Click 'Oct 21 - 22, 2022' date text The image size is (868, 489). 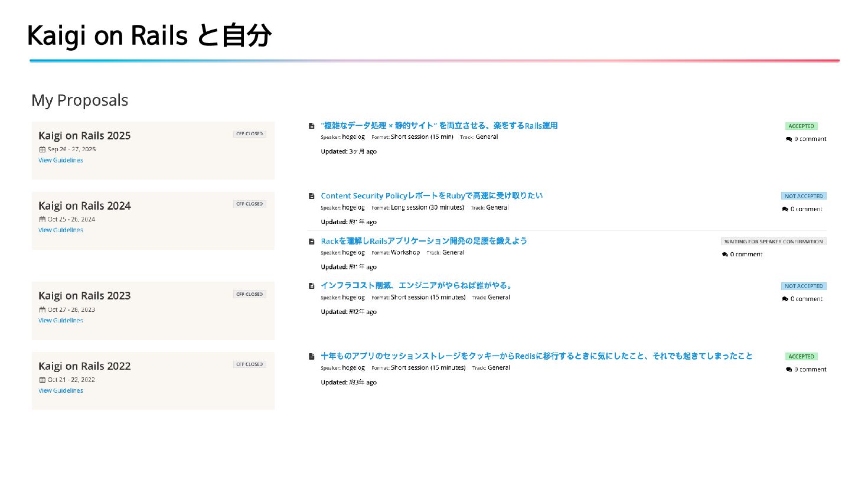pos(71,380)
